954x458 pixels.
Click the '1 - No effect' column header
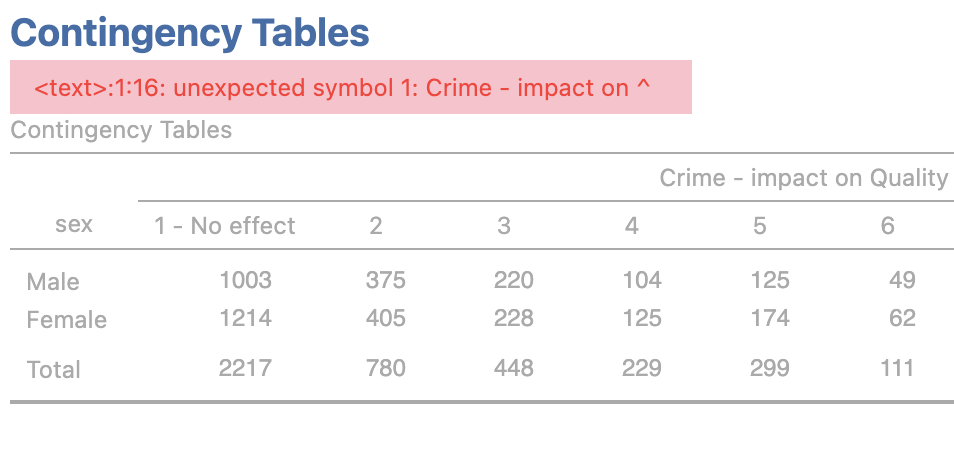[225, 226]
